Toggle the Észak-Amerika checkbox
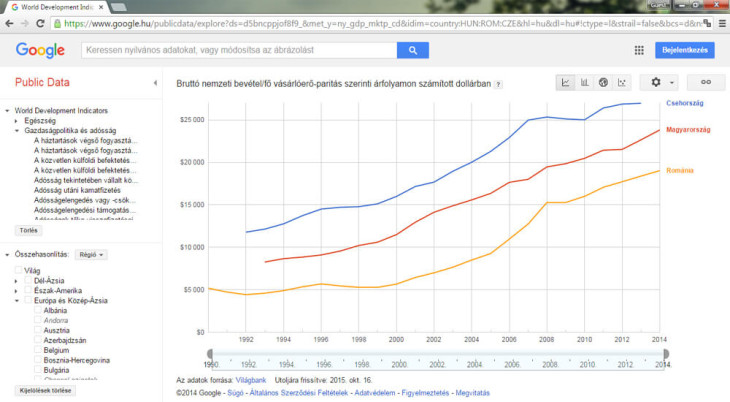Screen dimensions: 730x402 point(28,290)
